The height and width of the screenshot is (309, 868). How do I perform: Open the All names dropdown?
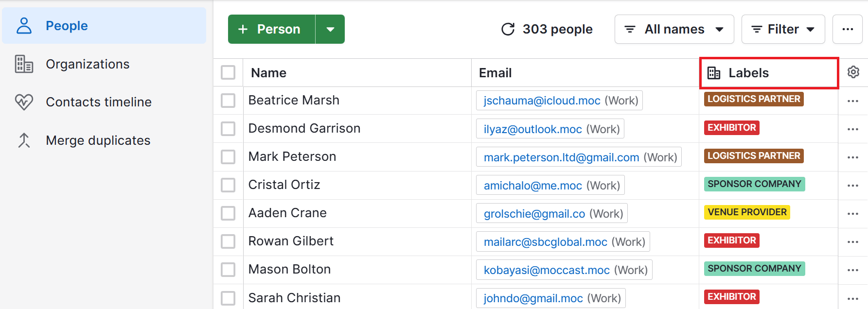[674, 29]
